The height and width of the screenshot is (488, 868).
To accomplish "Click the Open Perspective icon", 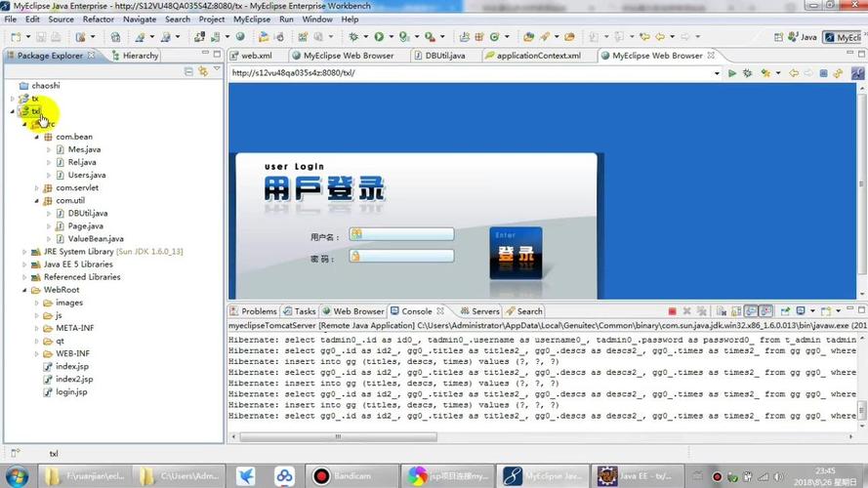I will point(779,37).
